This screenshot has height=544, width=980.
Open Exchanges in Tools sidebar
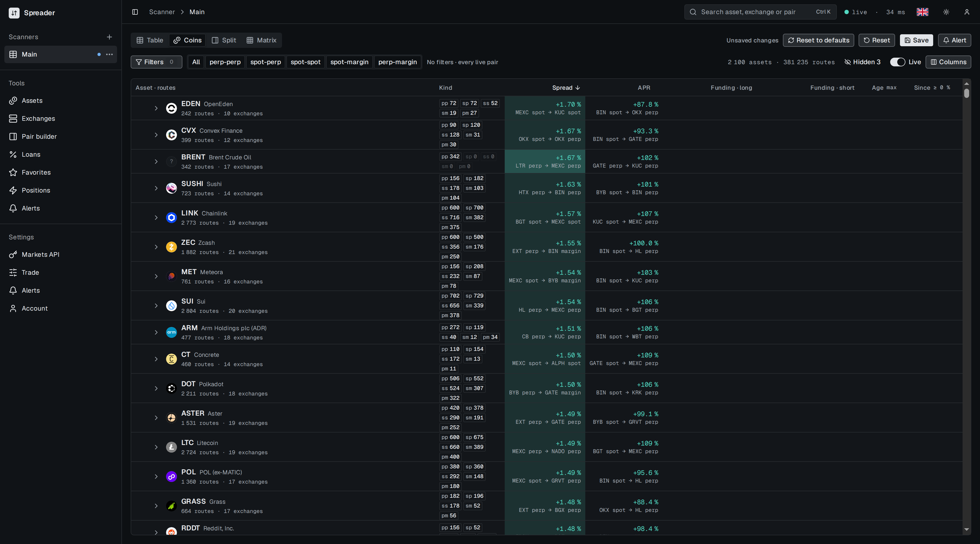click(x=61, y=119)
